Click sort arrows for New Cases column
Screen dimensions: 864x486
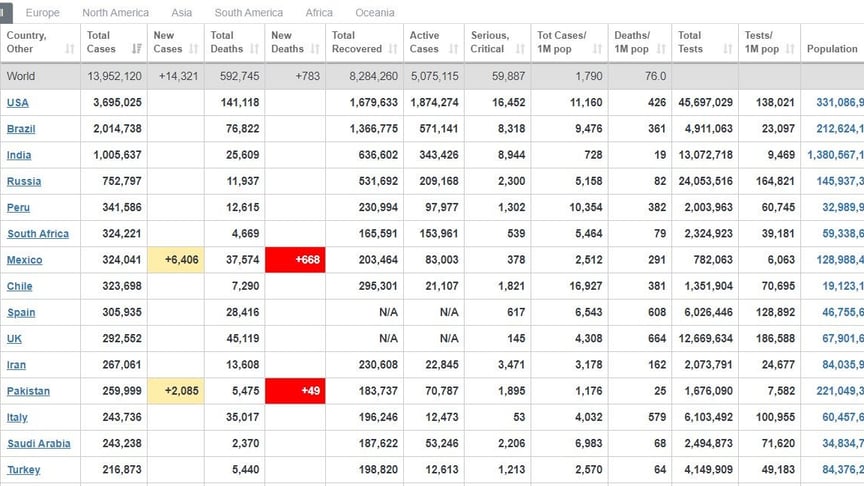(194, 49)
